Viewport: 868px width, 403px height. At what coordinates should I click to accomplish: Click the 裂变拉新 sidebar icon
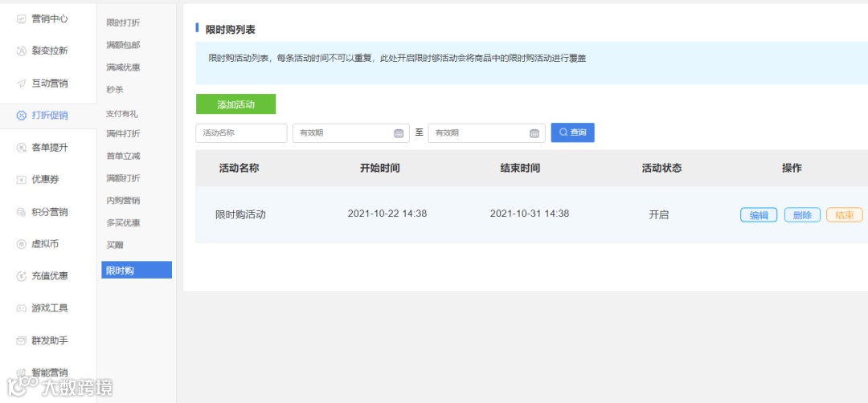coord(22,51)
